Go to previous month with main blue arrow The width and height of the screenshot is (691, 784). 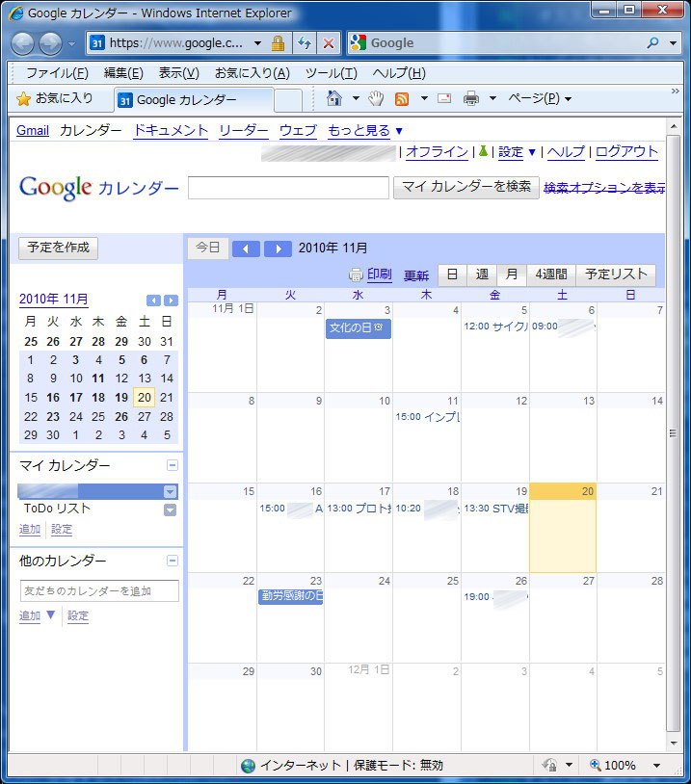246,248
